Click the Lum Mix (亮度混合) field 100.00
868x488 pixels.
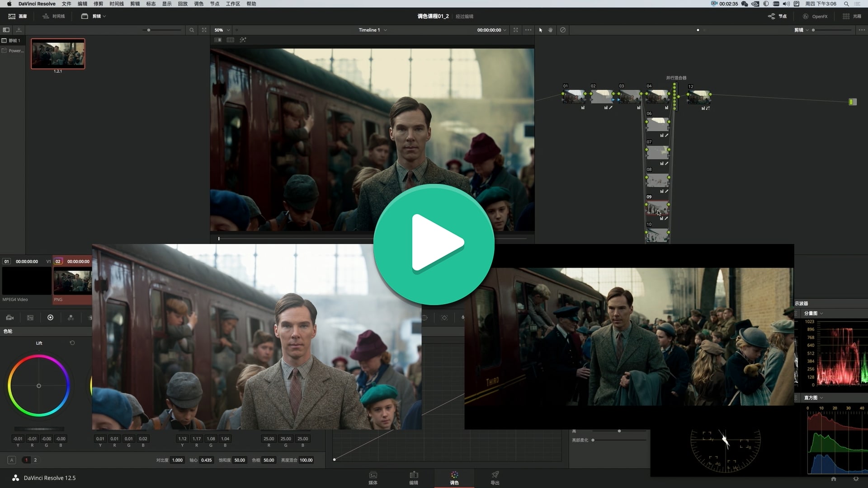(x=306, y=460)
